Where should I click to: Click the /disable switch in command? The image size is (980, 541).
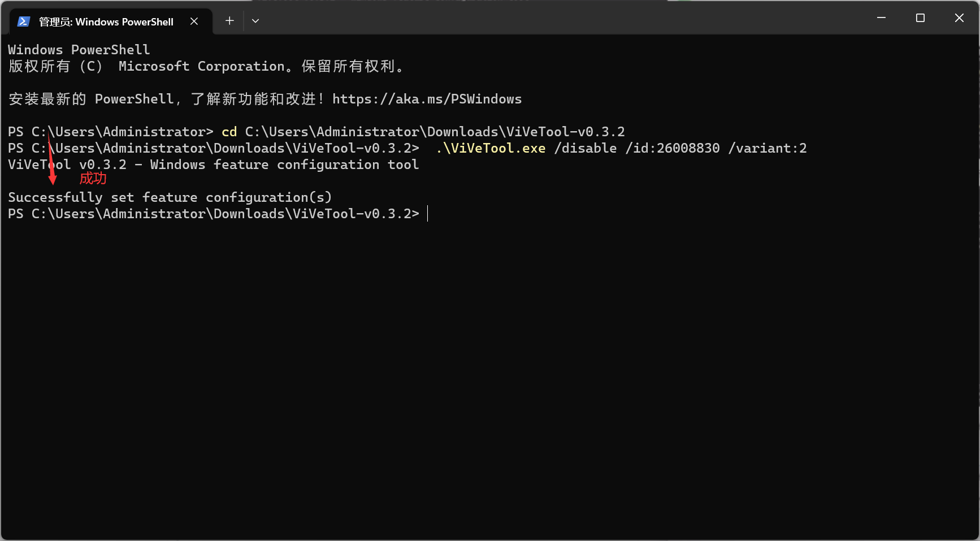pyautogui.click(x=586, y=148)
